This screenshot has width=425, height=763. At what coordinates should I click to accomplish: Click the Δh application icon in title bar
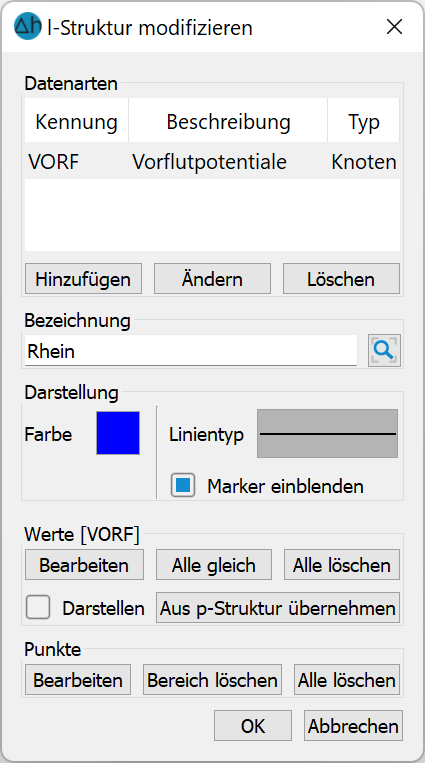[x=28, y=26]
